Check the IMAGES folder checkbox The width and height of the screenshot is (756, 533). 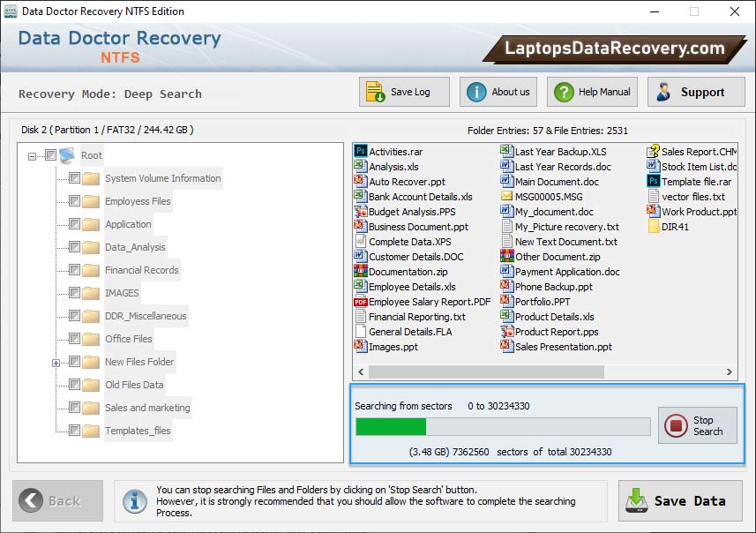point(74,293)
